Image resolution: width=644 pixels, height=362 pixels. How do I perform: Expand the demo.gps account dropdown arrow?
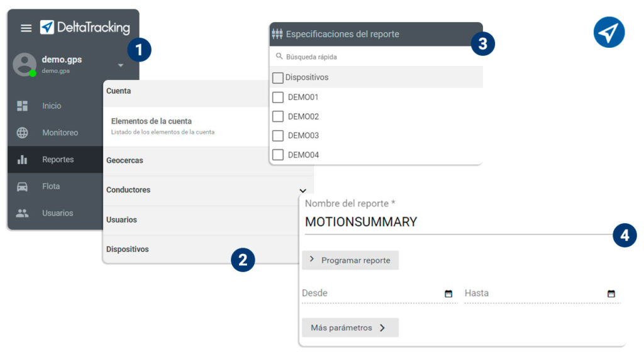click(120, 65)
